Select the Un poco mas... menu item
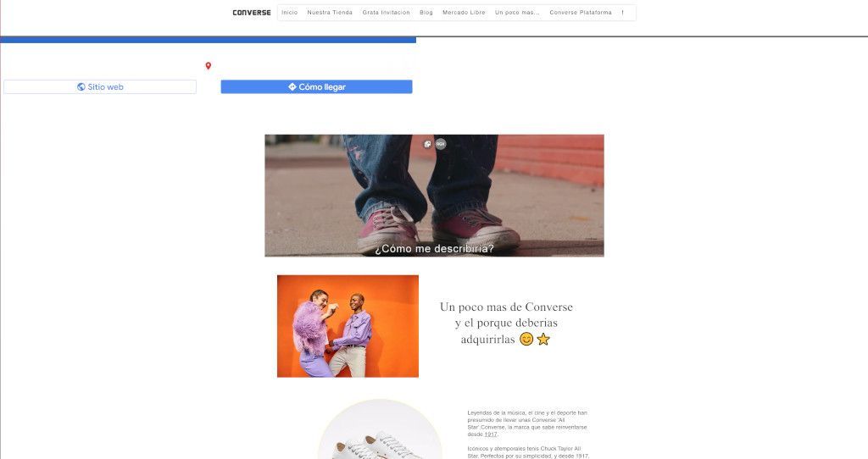Screen dimensions: 868x459 click(517, 12)
